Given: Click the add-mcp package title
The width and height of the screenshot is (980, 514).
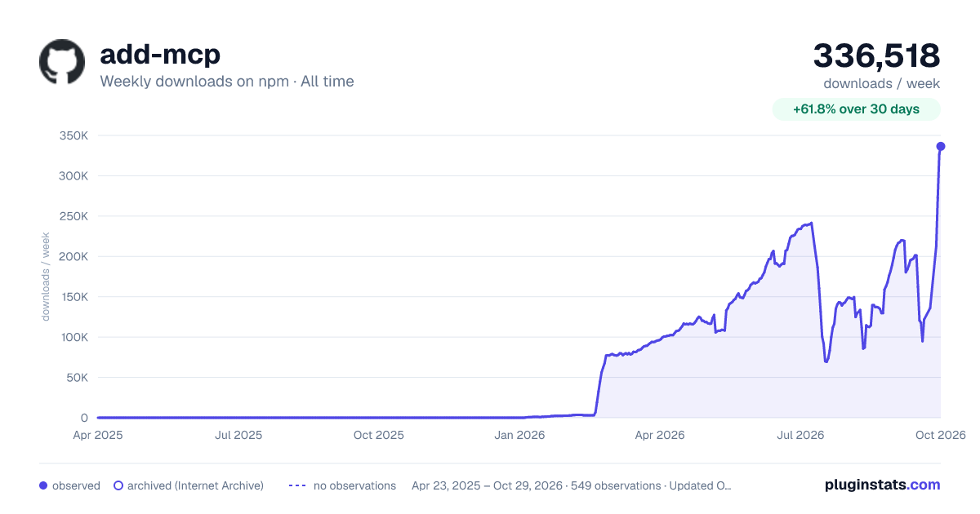Looking at the screenshot, I should tap(160, 55).
